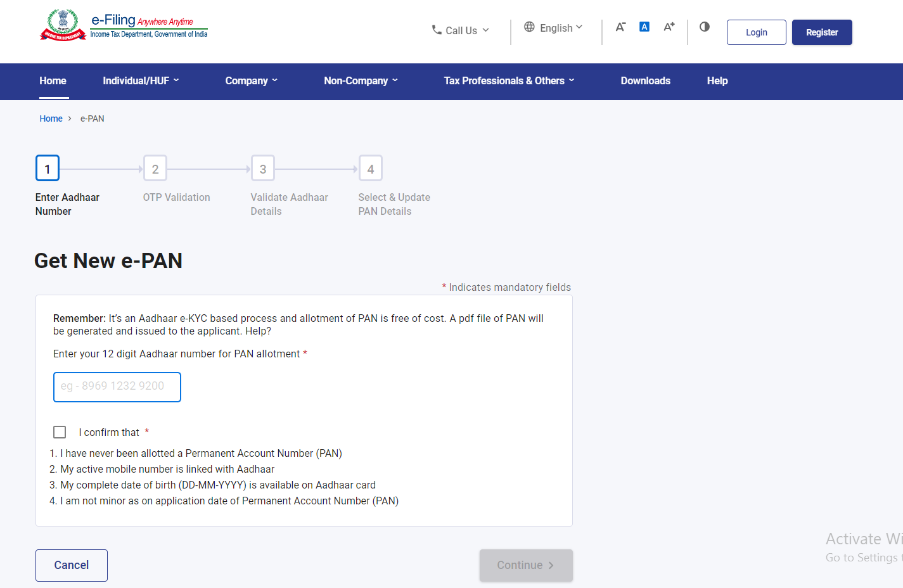Viewport: 903px width, 588px height.
Task: Select step 1 Enter Aadhaar Number box
Action: [x=48, y=169]
